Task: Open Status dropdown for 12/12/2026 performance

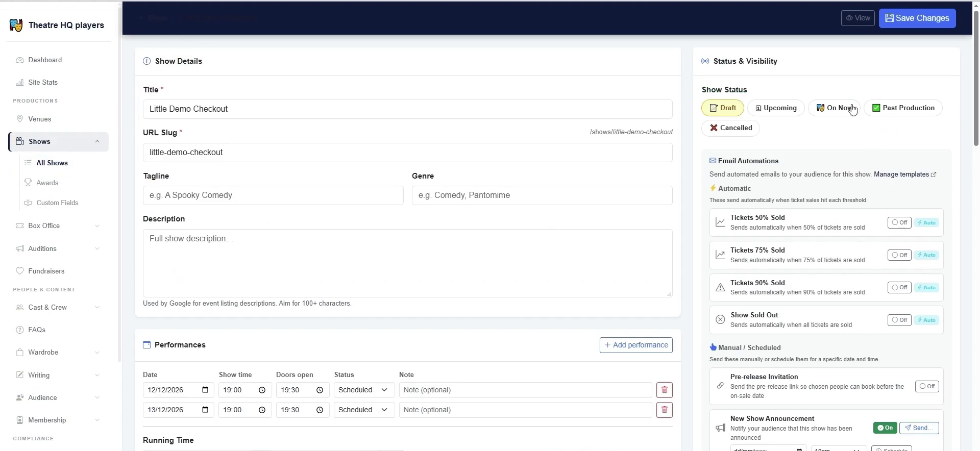Action: [364, 390]
